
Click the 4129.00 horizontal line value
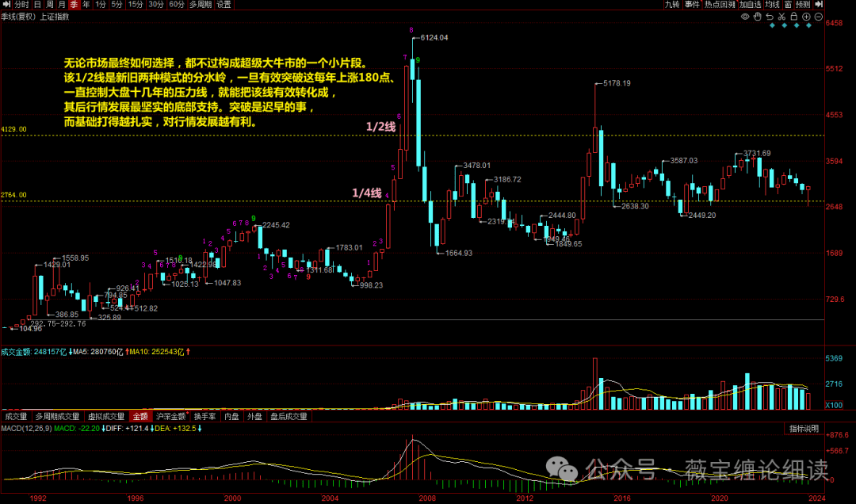(13, 129)
